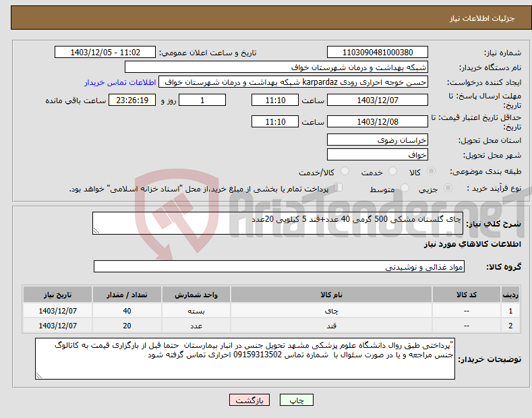The width and height of the screenshot is (532, 418).
Task: Click the کد کالا cell of the چای row
Action: 466,311
